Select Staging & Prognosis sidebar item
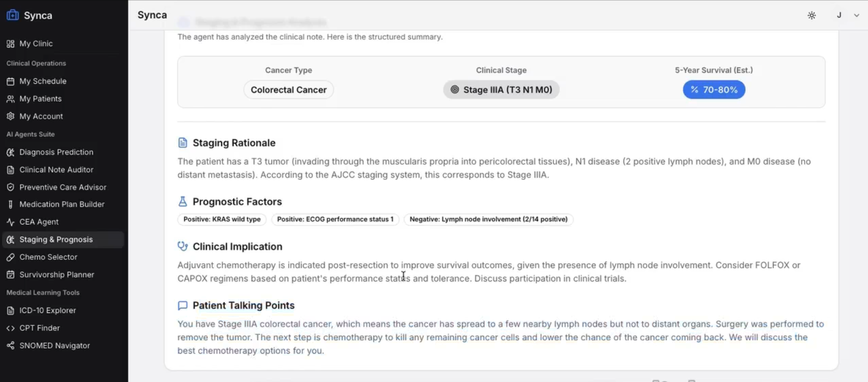The width and height of the screenshot is (868, 382). click(63, 239)
